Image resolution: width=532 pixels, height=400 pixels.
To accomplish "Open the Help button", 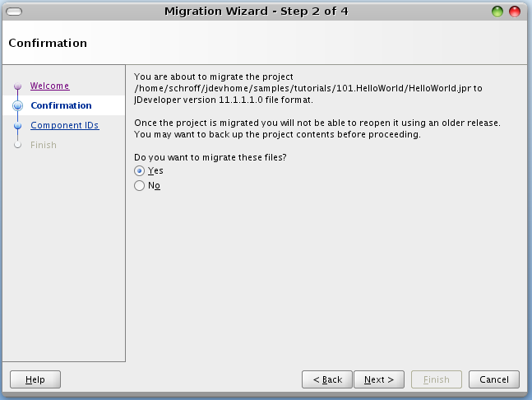I will 35,379.
